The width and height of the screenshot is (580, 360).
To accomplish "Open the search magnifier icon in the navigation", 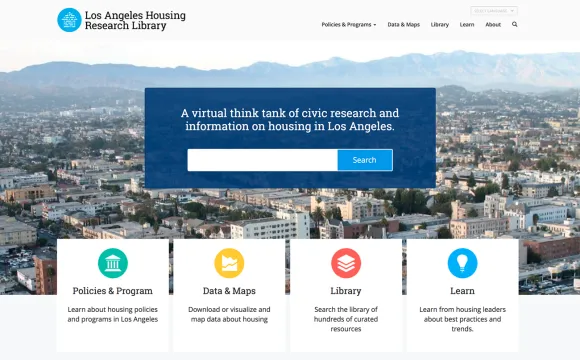I will pos(515,24).
